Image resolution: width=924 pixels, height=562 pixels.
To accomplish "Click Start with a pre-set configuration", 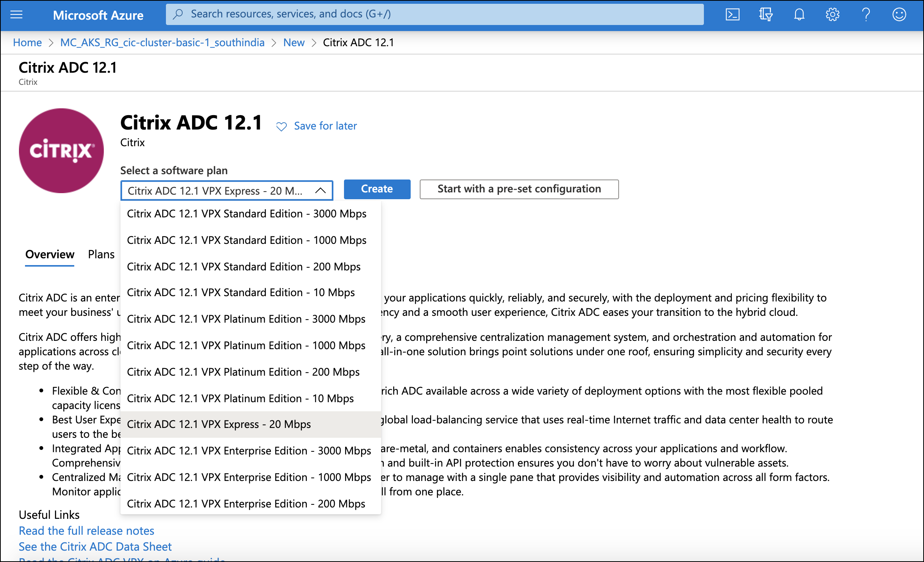I will (519, 189).
